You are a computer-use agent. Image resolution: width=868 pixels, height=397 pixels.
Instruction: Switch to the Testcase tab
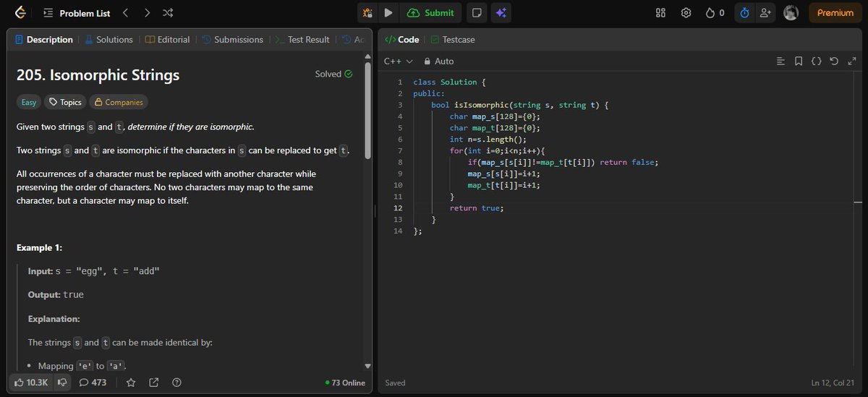[x=453, y=40]
